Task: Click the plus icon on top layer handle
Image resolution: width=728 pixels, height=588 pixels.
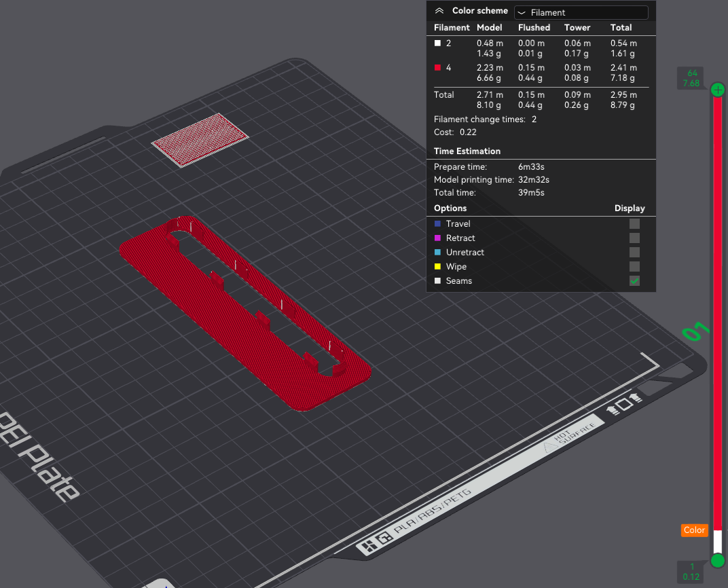Action: 718,90
